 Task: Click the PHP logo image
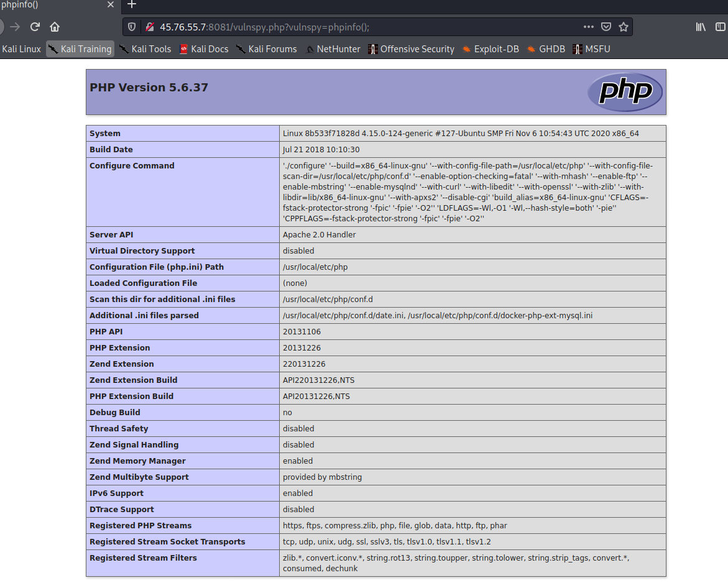coord(625,92)
